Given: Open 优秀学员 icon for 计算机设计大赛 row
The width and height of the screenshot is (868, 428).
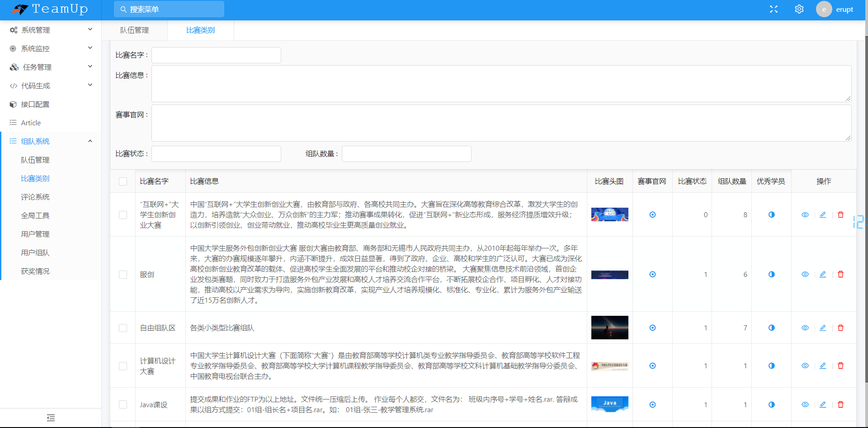Looking at the screenshot, I should pos(771,366).
